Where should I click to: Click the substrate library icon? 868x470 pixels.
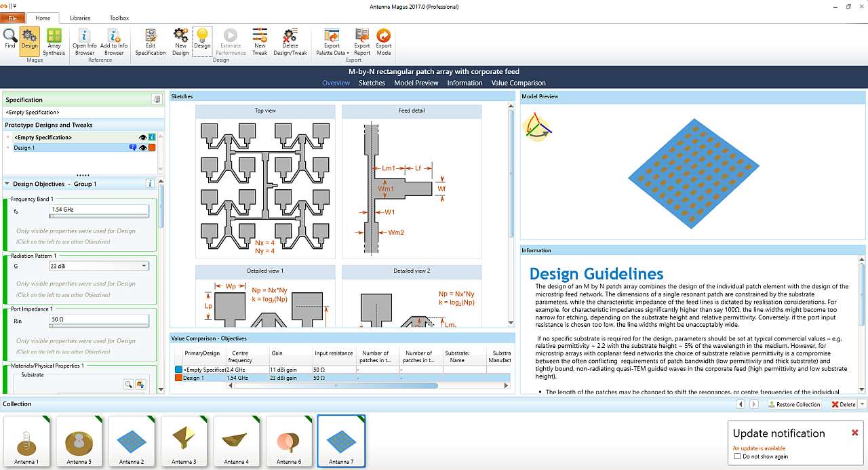(x=140, y=385)
